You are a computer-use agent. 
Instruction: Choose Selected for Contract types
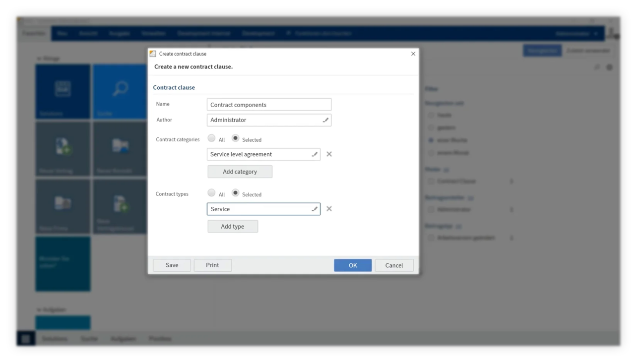pyautogui.click(x=235, y=193)
